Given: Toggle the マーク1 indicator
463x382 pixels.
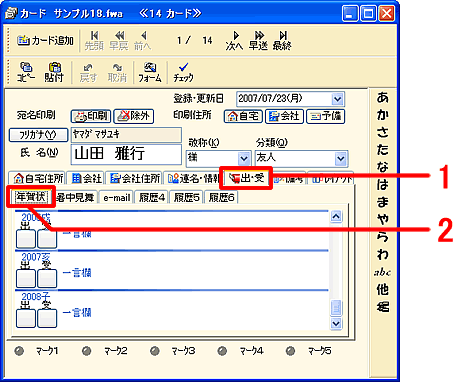Looking at the screenshot, I should pos(19,351).
